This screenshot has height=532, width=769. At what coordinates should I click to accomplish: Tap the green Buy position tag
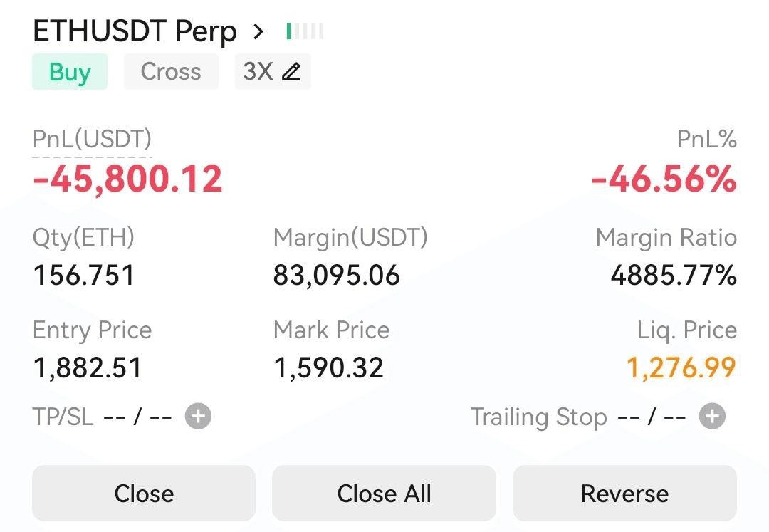coord(70,72)
